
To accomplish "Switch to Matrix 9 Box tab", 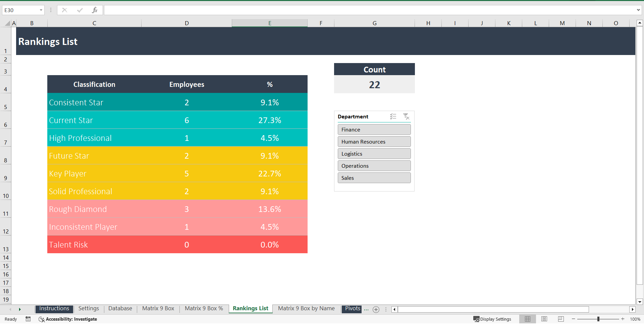I will click(158, 309).
